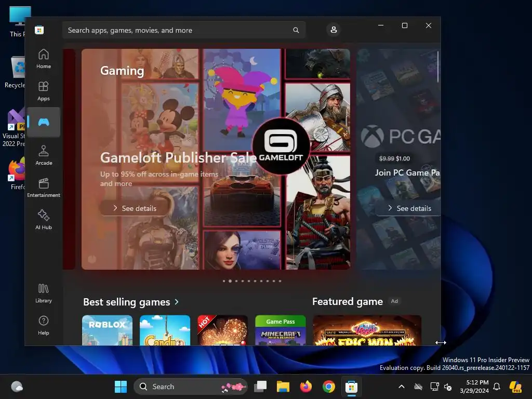Open the notification bell in taskbar
Screen dimensions: 532x399
click(497, 387)
